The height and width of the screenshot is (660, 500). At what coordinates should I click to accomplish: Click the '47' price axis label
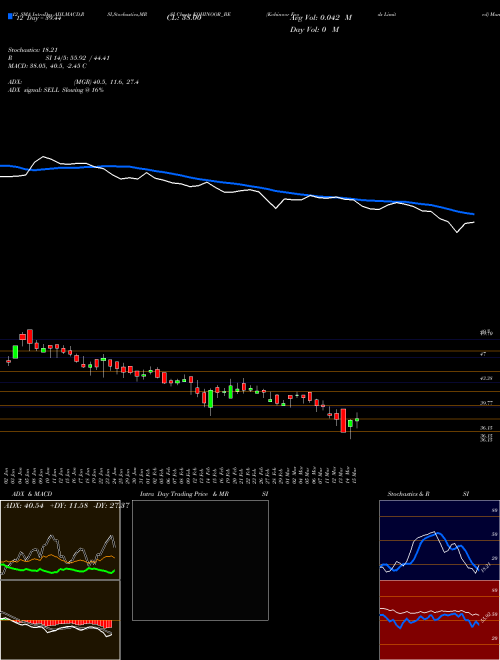pos(483,354)
